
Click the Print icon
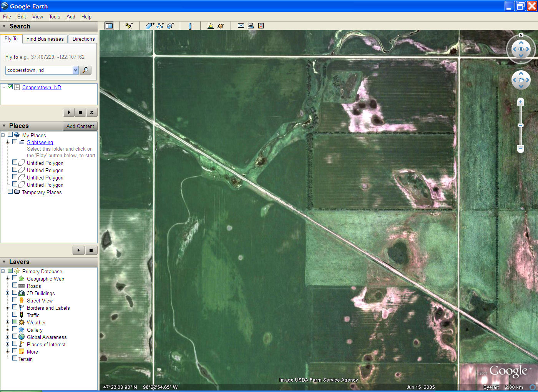(251, 26)
